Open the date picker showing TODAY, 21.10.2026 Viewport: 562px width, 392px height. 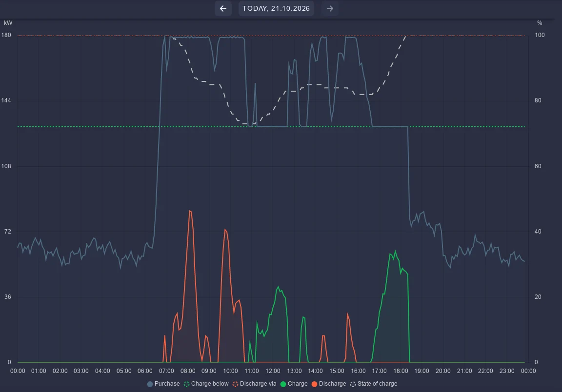(x=276, y=8)
